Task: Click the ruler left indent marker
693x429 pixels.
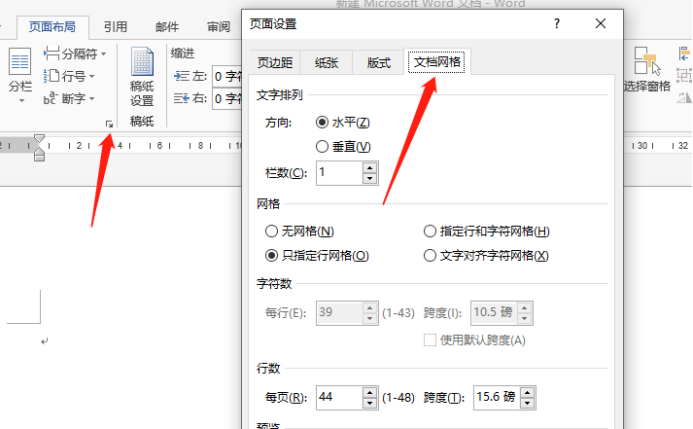Action: tap(39, 155)
